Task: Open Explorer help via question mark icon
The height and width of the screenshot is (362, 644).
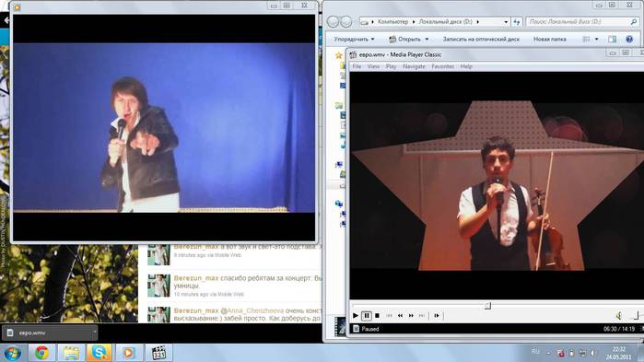Action: click(x=629, y=39)
